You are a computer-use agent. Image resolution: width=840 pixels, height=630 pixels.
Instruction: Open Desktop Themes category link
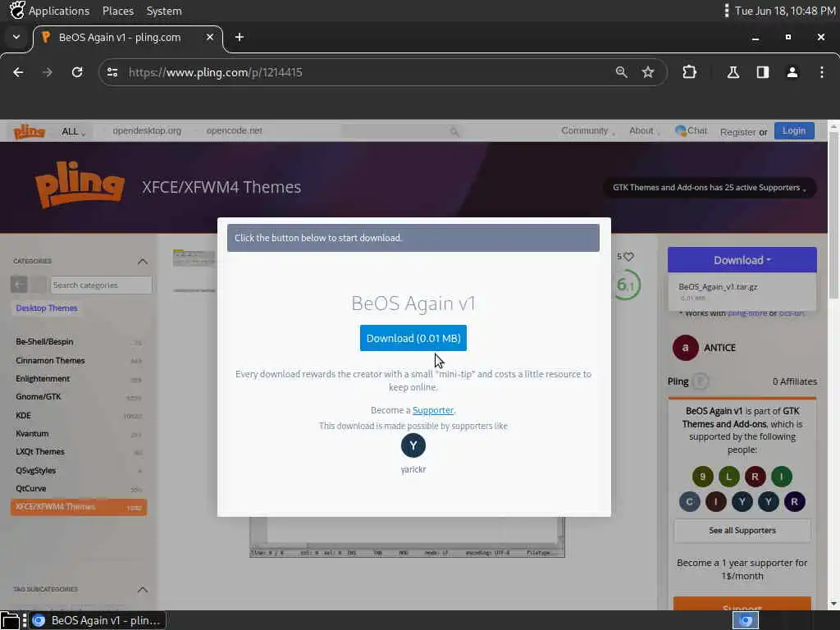coord(47,308)
